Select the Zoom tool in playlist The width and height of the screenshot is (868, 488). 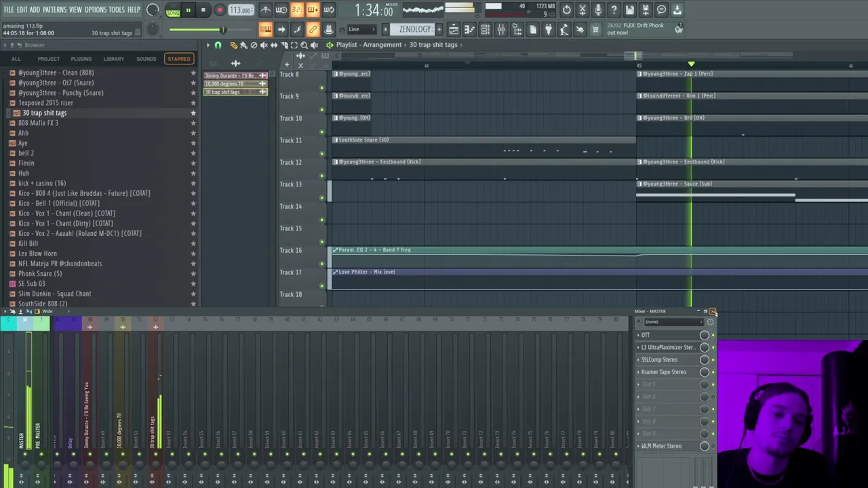304,45
